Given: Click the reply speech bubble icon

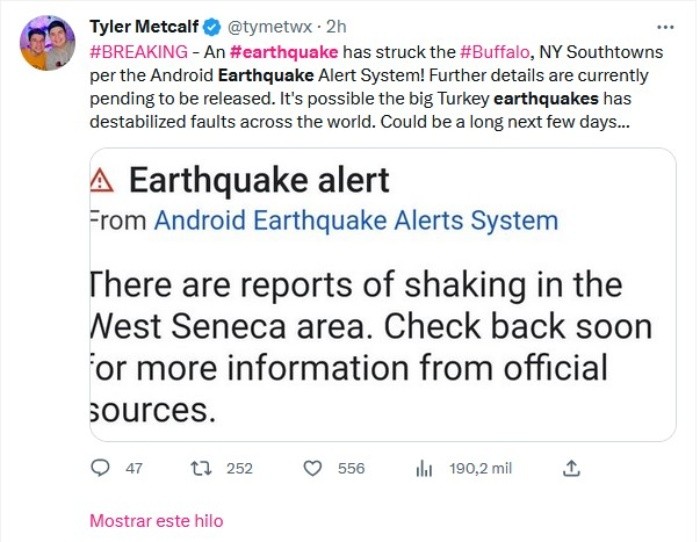Looking at the screenshot, I should click(100, 468).
